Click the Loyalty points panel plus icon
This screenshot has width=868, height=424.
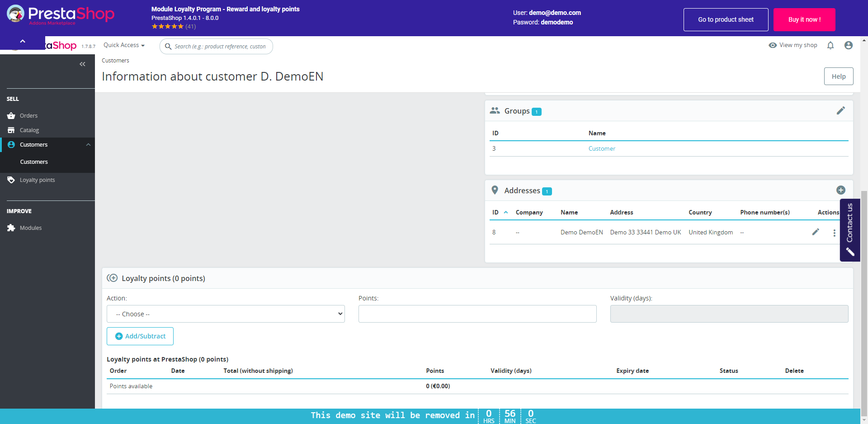[x=112, y=278]
